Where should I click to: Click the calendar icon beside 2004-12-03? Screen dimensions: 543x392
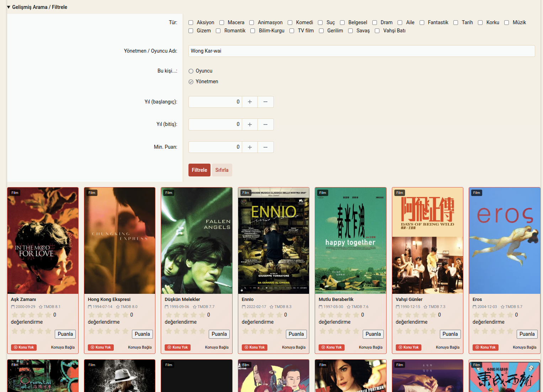click(x=475, y=307)
